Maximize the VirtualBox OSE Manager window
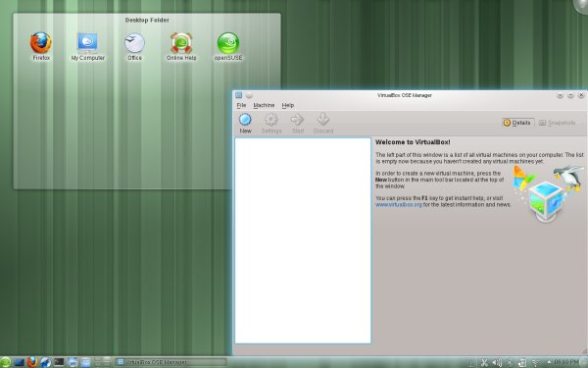Screen dimensions: 588x368 click(x=570, y=95)
